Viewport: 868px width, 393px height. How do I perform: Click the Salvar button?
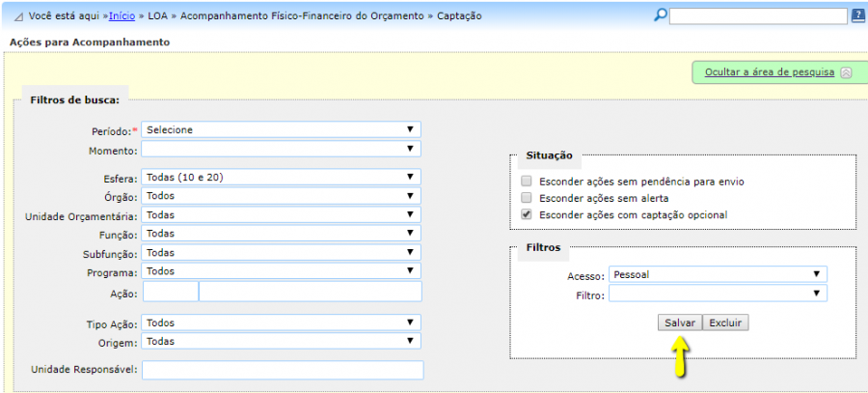pyautogui.click(x=680, y=323)
